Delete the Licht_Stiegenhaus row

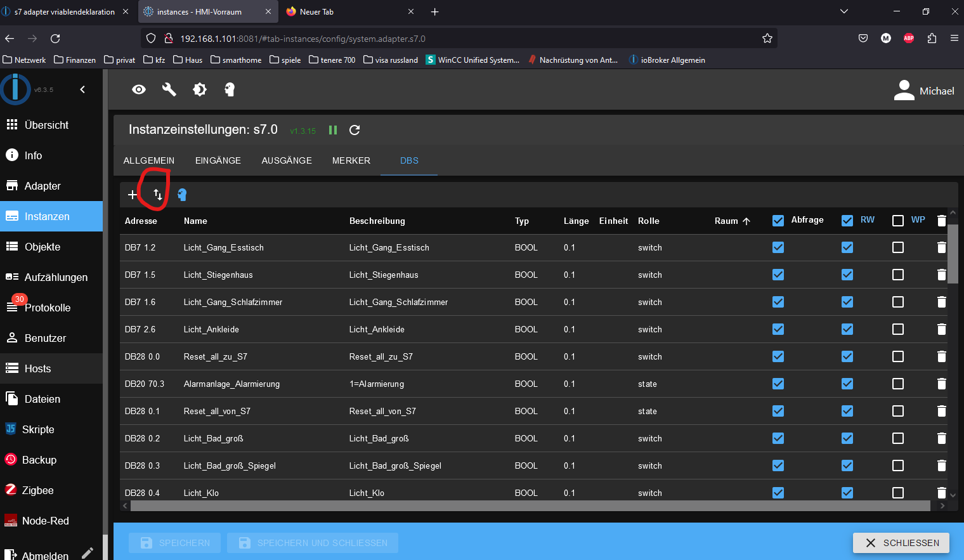point(942,275)
